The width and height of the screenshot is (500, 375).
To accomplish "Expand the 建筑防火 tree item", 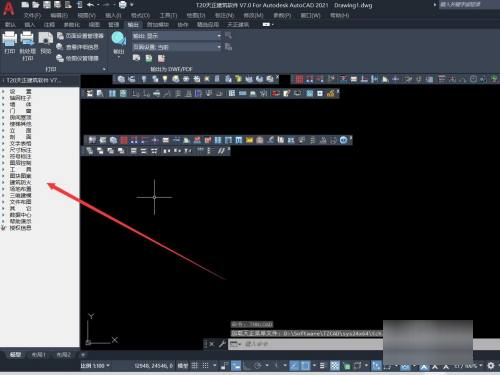I will 20,182.
